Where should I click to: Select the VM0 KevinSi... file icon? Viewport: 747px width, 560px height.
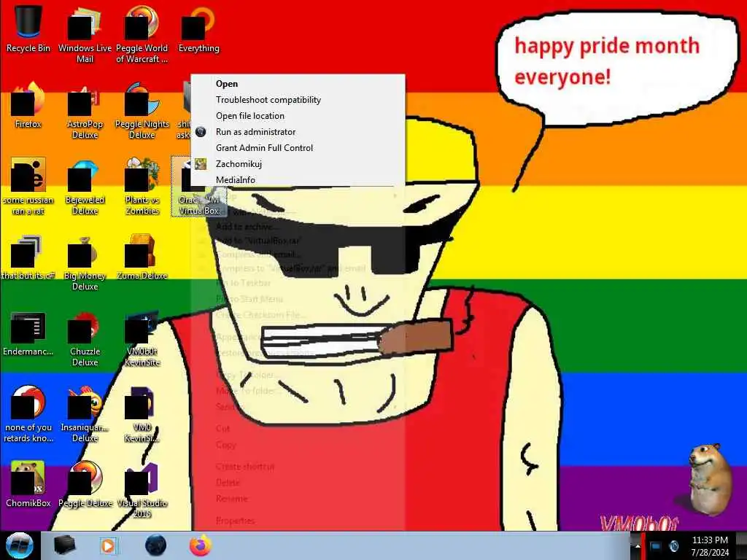142,414
